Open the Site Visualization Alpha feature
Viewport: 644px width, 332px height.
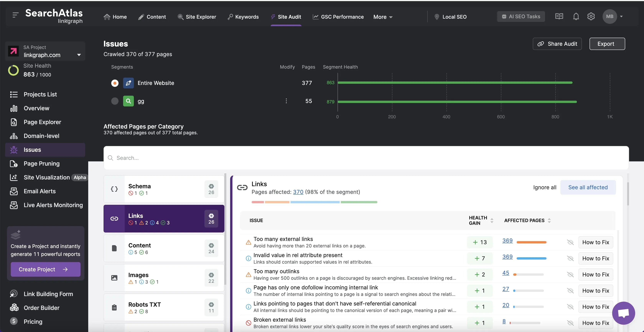coord(47,178)
